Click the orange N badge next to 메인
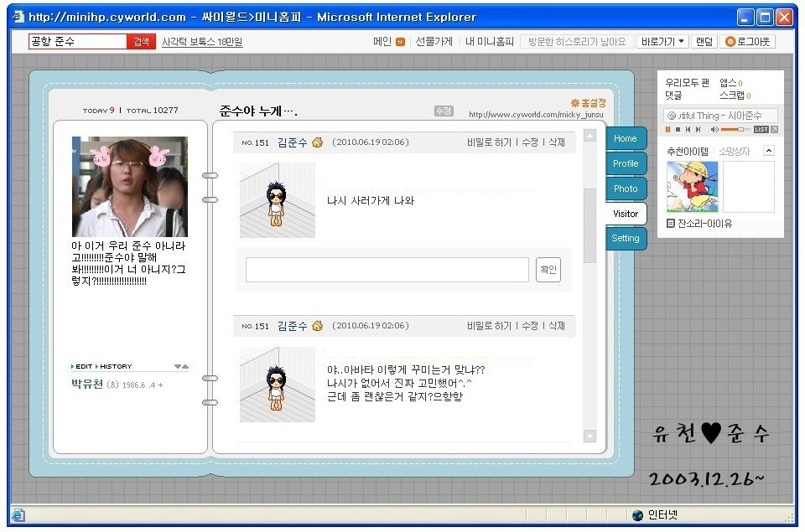805x532 pixels. pos(401,42)
